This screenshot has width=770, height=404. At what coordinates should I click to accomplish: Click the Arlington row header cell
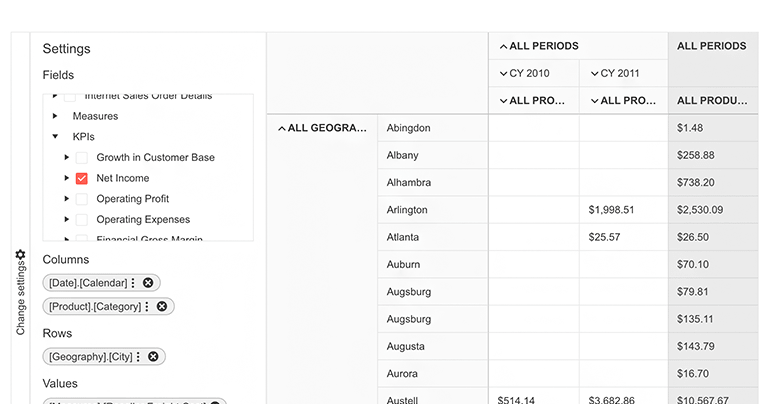[x=432, y=210]
